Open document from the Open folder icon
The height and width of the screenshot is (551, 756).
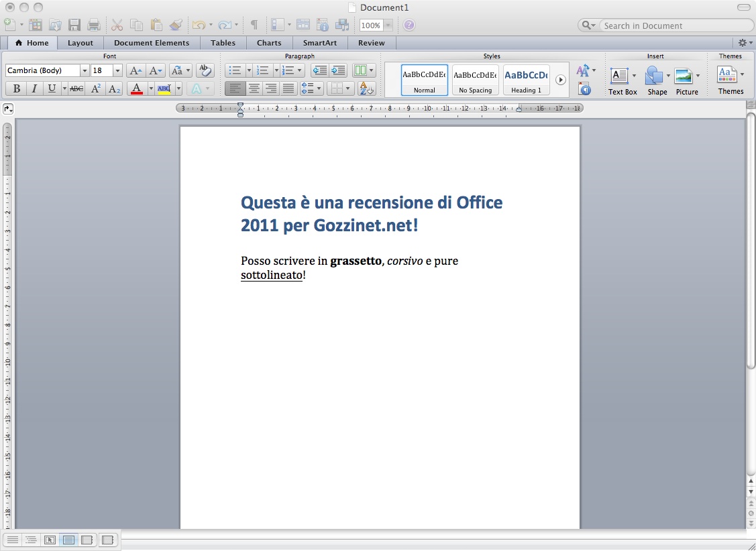pos(55,25)
